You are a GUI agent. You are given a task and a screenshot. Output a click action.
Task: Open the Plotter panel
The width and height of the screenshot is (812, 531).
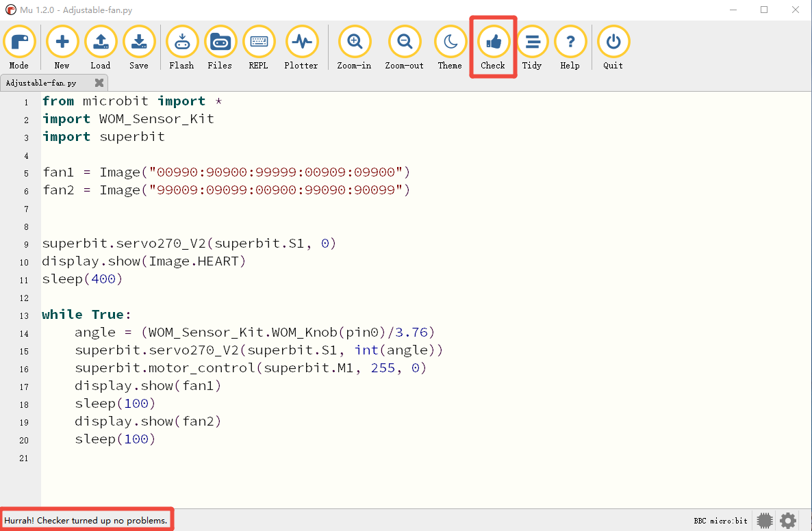[301, 48]
